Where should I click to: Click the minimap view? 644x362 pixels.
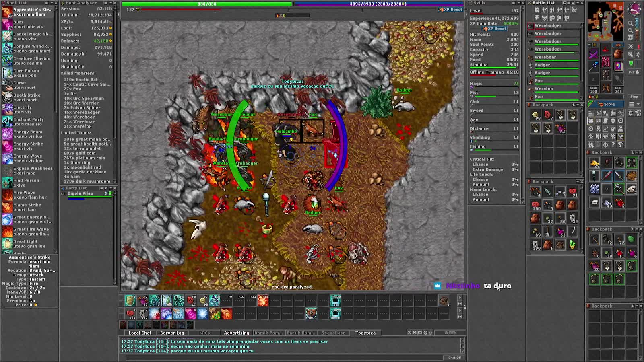606,21
